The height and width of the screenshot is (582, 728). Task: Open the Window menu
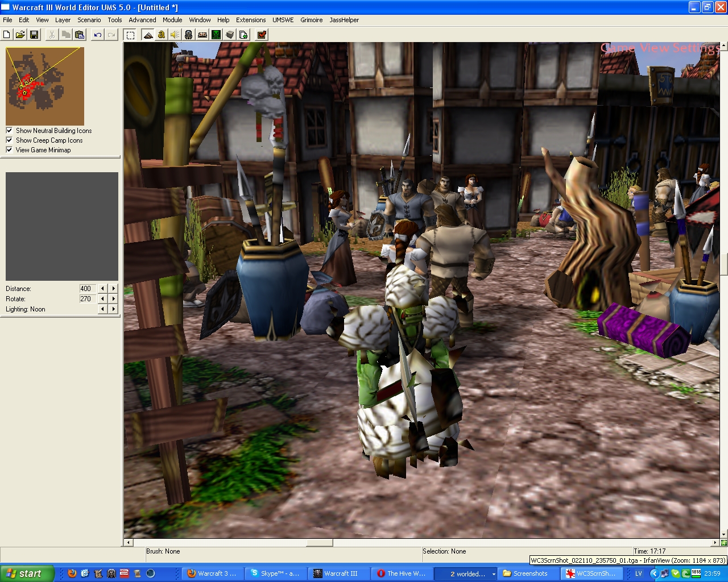point(200,20)
